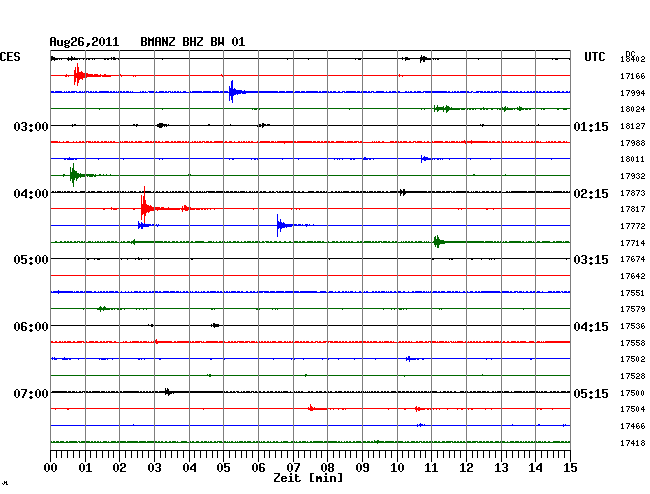Viewport: 650px width, 494px height.
Task: Click large red event on 17166 trace
Action: [78, 75]
